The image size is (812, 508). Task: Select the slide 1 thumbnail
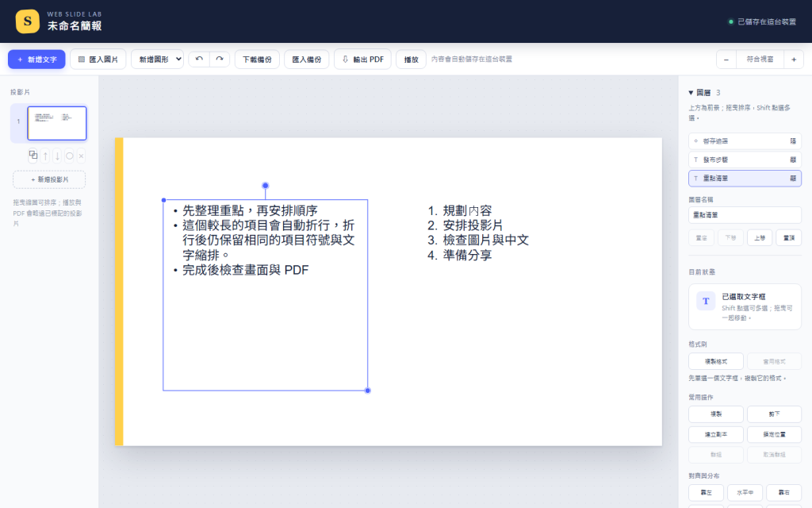tap(57, 123)
